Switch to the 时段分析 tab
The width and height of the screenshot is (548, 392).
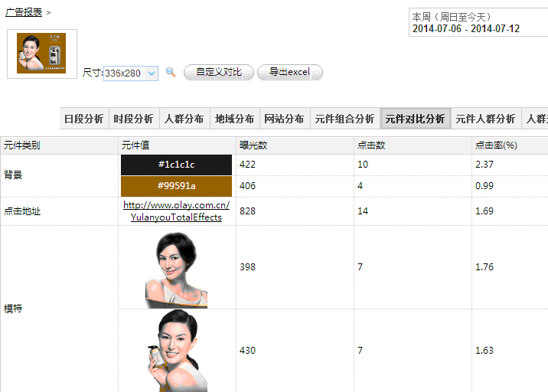(x=133, y=119)
